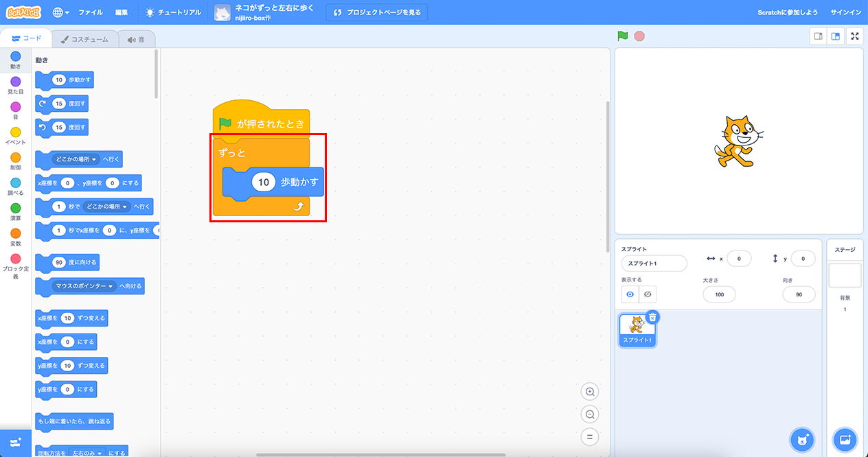Image resolution: width=868 pixels, height=457 pixels.
Task: Open the choose backdrop button
Action: pyautogui.click(x=845, y=438)
